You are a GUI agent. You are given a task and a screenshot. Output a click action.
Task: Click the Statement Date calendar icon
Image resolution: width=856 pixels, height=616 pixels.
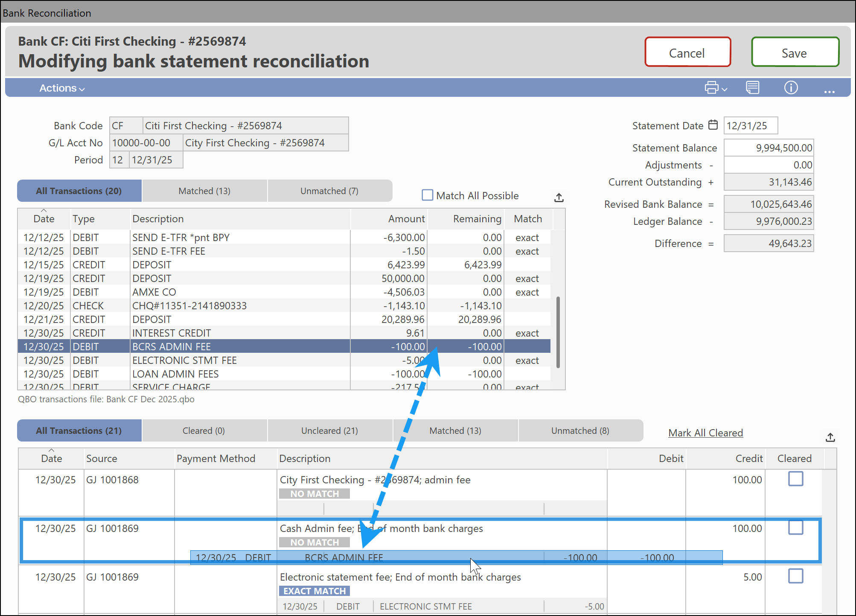(x=713, y=125)
